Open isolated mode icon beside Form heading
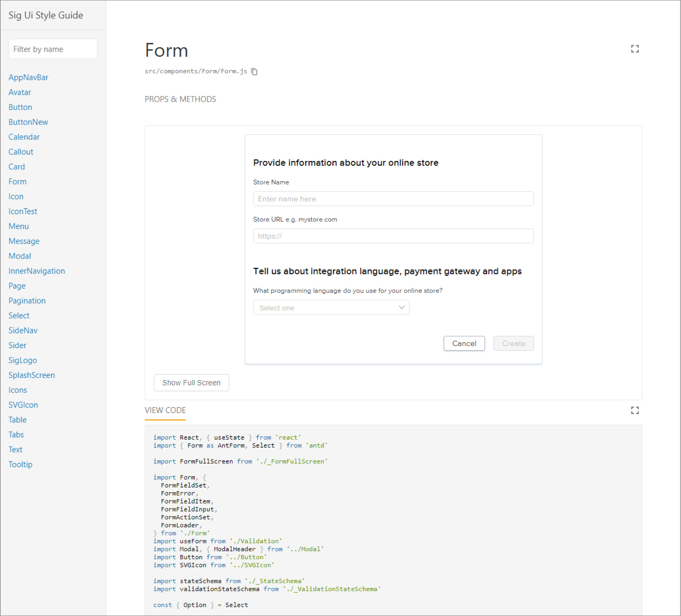Screen dimensions: 681x616 coord(635,49)
